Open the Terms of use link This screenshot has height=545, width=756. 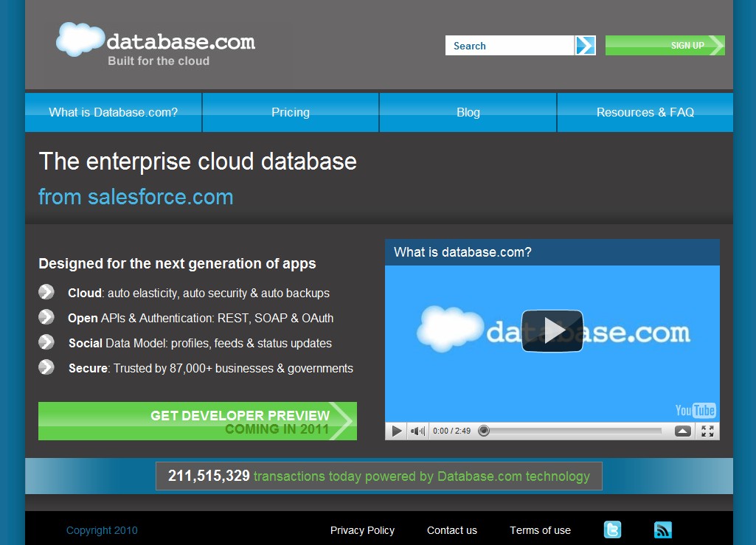[x=540, y=530]
